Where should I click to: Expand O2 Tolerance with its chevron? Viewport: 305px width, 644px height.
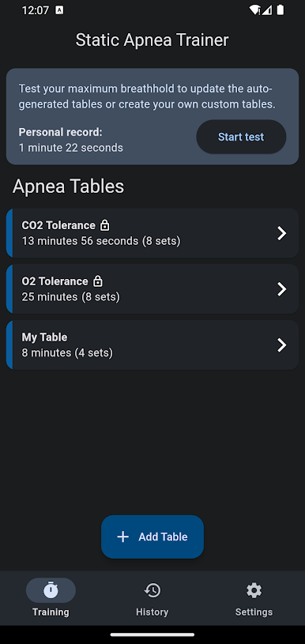(281, 289)
